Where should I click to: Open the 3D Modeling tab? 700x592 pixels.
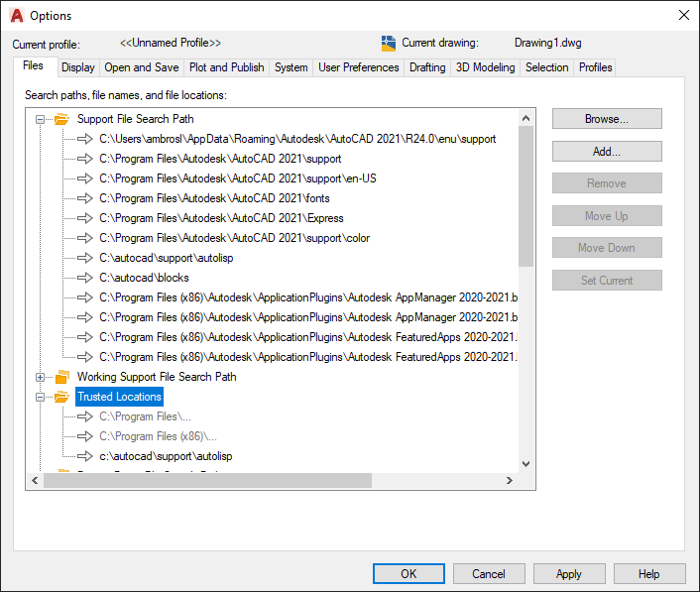[485, 67]
